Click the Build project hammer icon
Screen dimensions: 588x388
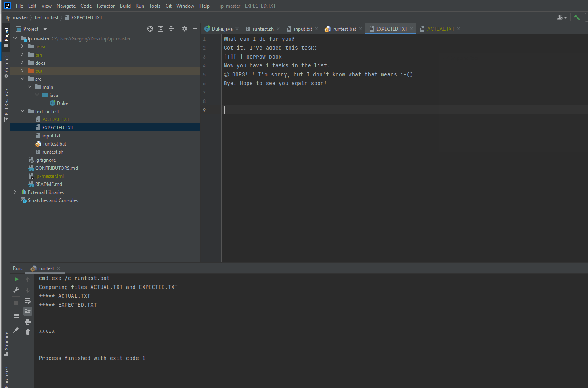click(x=577, y=17)
